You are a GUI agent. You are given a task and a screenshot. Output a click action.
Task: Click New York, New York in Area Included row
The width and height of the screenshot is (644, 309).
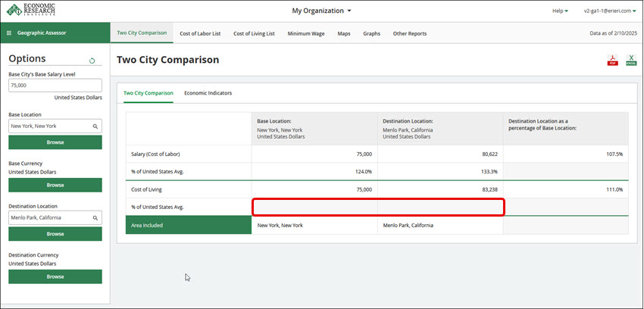(x=280, y=226)
